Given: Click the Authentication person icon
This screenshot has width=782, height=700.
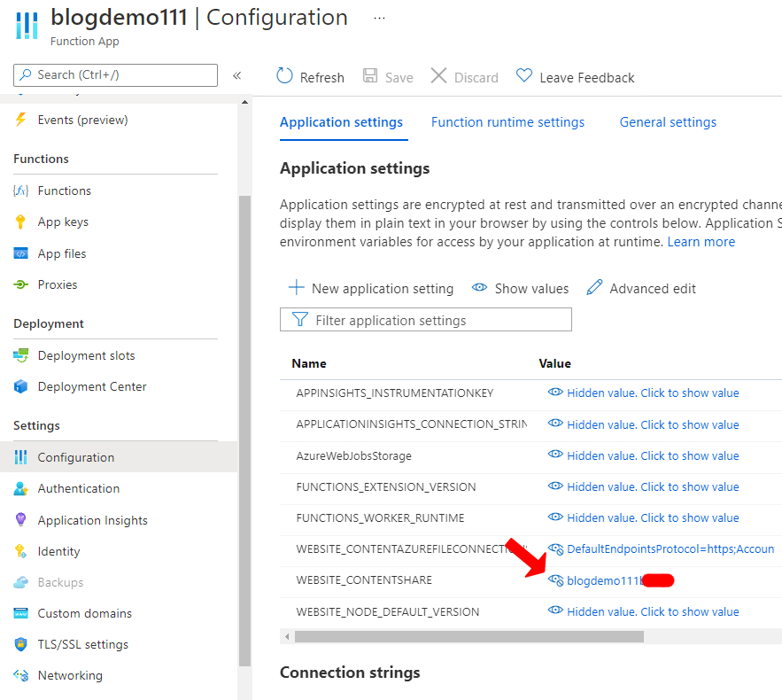Looking at the screenshot, I should pos(20,488).
